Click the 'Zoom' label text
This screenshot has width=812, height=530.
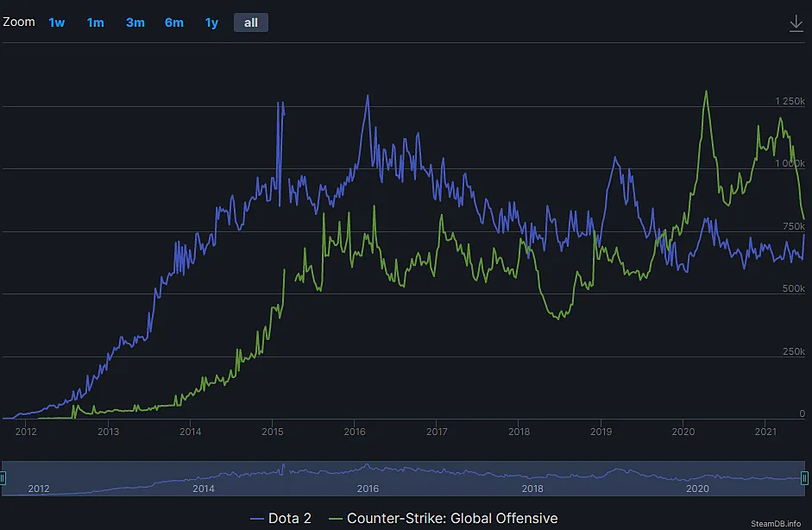[x=19, y=22]
